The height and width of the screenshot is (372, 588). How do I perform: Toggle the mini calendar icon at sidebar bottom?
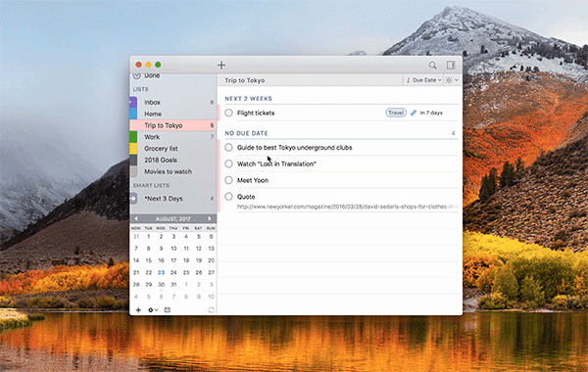pyautogui.click(x=168, y=309)
